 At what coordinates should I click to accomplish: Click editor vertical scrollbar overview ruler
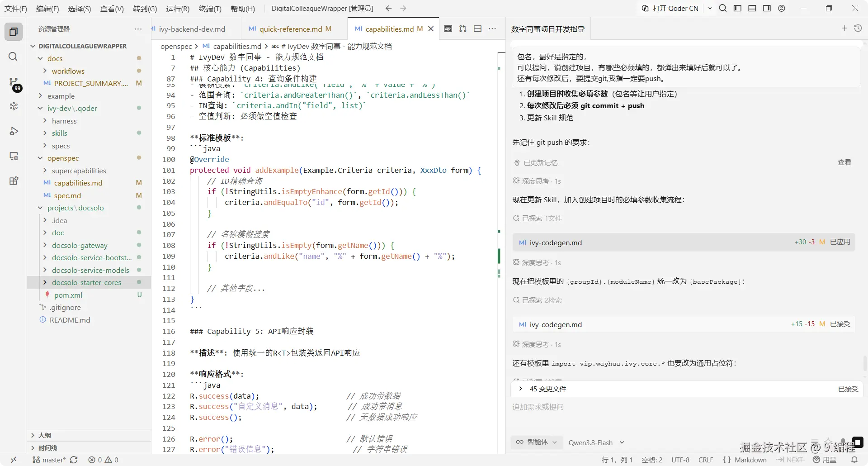pyautogui.click(x=501, y=253)
